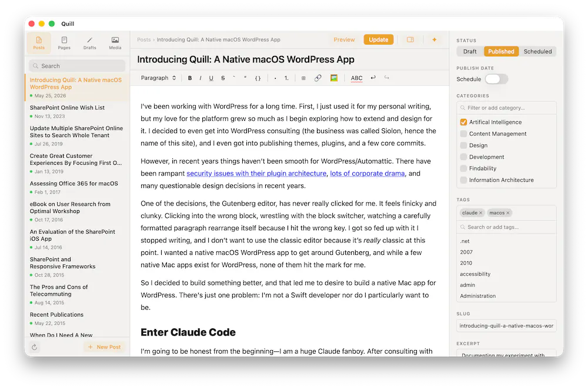
Task: Set post status to Scheduled
Action: pos(537,51)
